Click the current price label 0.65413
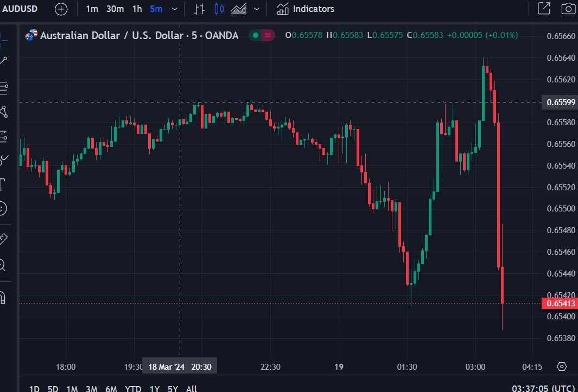The image size is (578, 392). coord(560,304)
